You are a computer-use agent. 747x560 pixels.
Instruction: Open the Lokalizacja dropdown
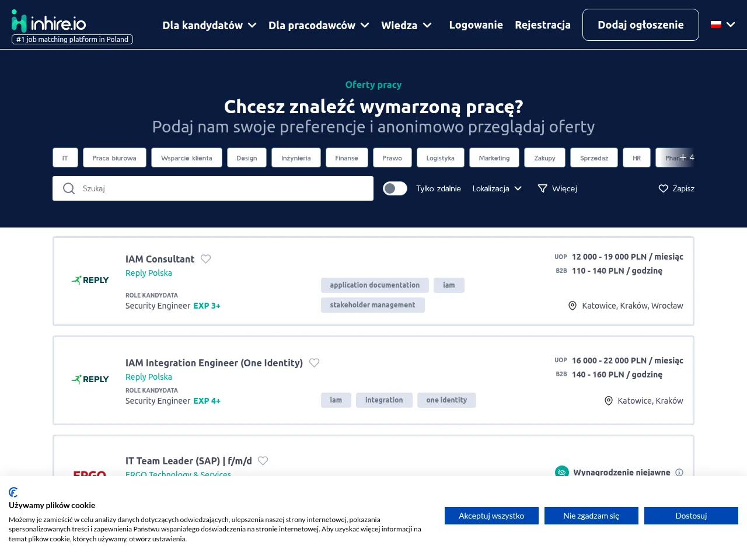click(x=497, y=188)
